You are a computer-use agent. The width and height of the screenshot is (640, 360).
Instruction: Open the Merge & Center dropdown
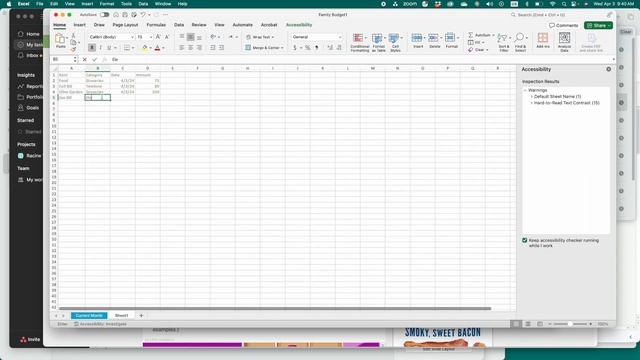[282, 48]
